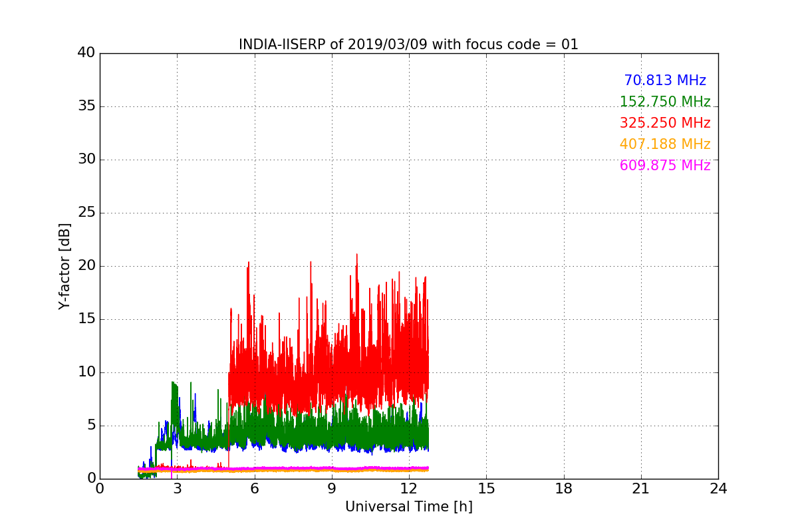Click the x-axis tick value 12
The height and width of the screenshot is (532, 798).
(x=409, y=488)
